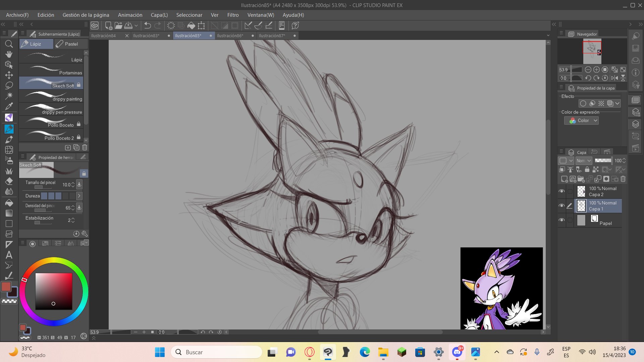Select the Portaminas pencil brush
644x362 pixels.
(51, 70)
